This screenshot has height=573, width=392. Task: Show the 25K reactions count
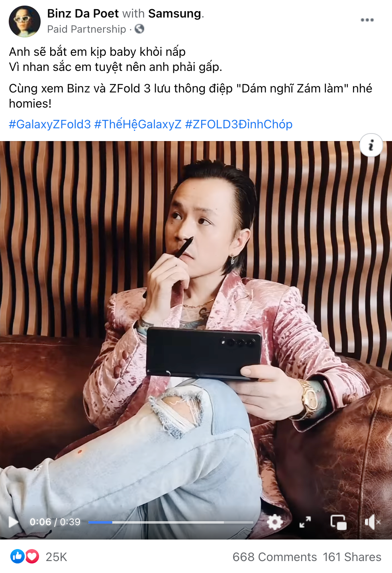tap(56, 557)
